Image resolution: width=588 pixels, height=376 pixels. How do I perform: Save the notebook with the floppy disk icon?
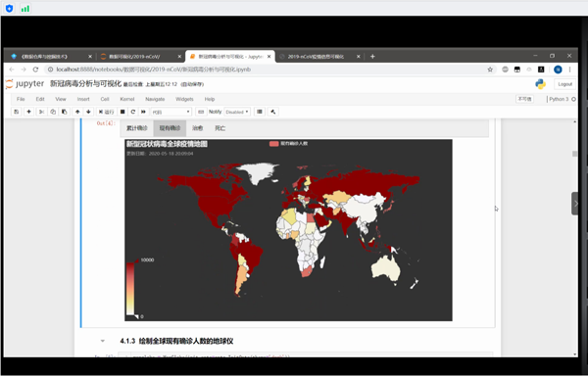coord(16,112)
